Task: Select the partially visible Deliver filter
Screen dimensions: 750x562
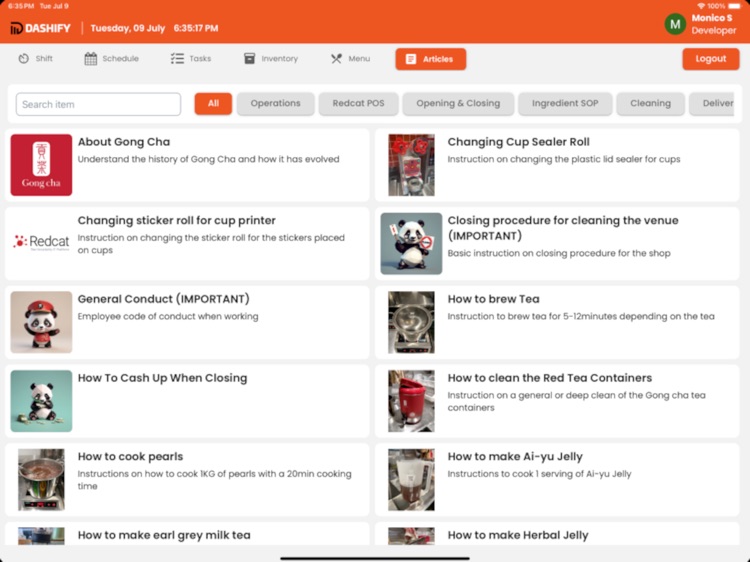Action: (x=712, y=103)
